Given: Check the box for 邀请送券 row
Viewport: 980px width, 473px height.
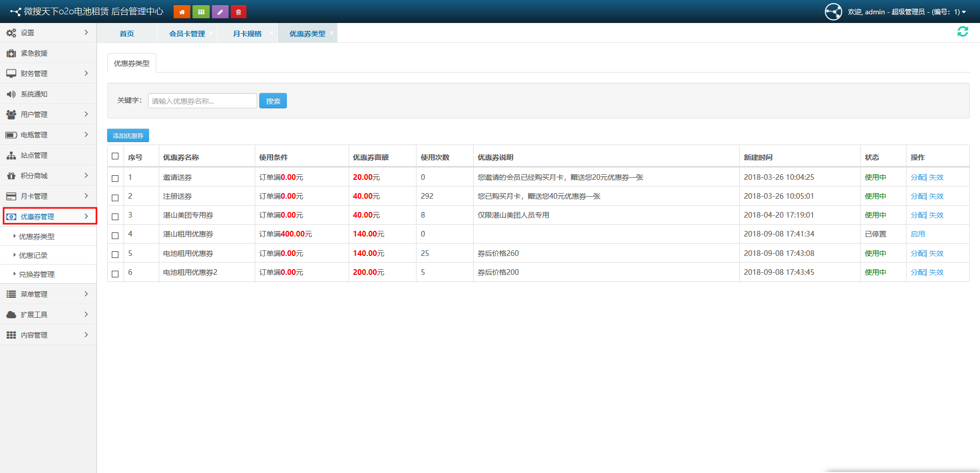Looking at the screenshot, I should (x=115, y=178).
